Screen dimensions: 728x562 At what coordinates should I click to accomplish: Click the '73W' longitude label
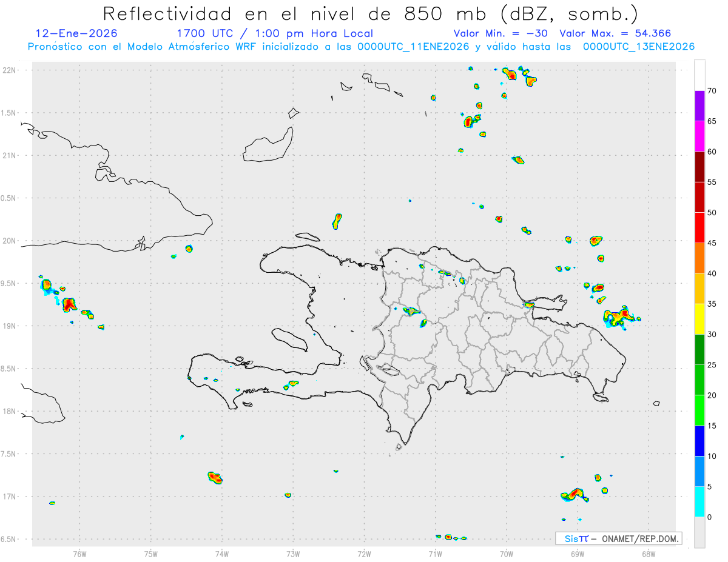pos(293,554)
